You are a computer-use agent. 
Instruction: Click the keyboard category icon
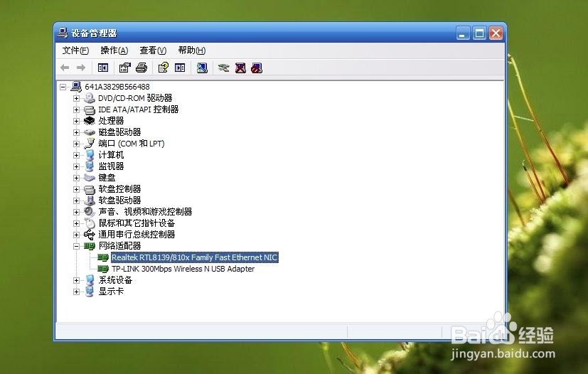(x=90, y=178)
